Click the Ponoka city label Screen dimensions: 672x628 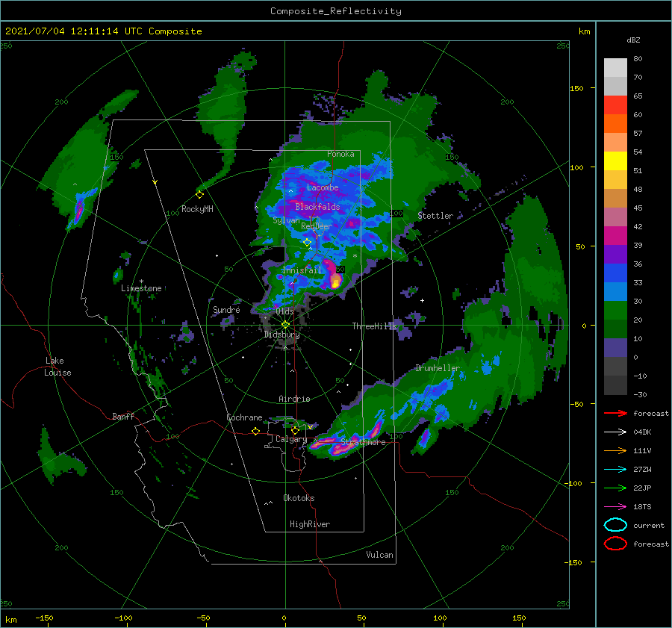[x=340, y=154]
